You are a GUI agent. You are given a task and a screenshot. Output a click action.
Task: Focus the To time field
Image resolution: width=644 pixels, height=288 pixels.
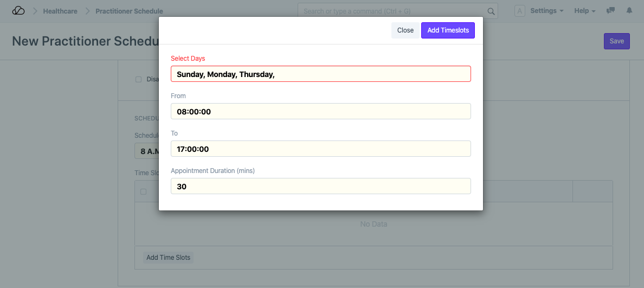(320, 149)
